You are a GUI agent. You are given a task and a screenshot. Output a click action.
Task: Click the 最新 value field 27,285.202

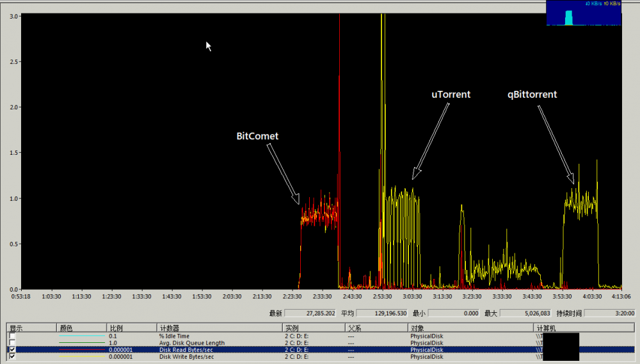310,313
